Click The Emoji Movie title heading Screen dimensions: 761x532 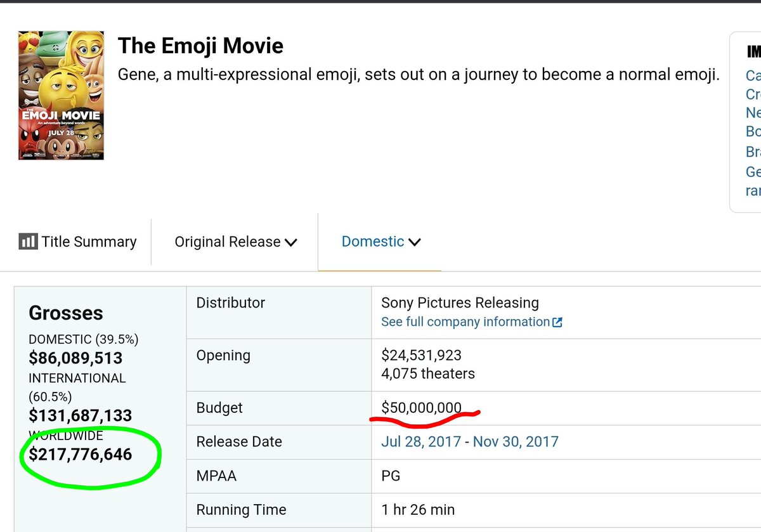pos(200,46)
